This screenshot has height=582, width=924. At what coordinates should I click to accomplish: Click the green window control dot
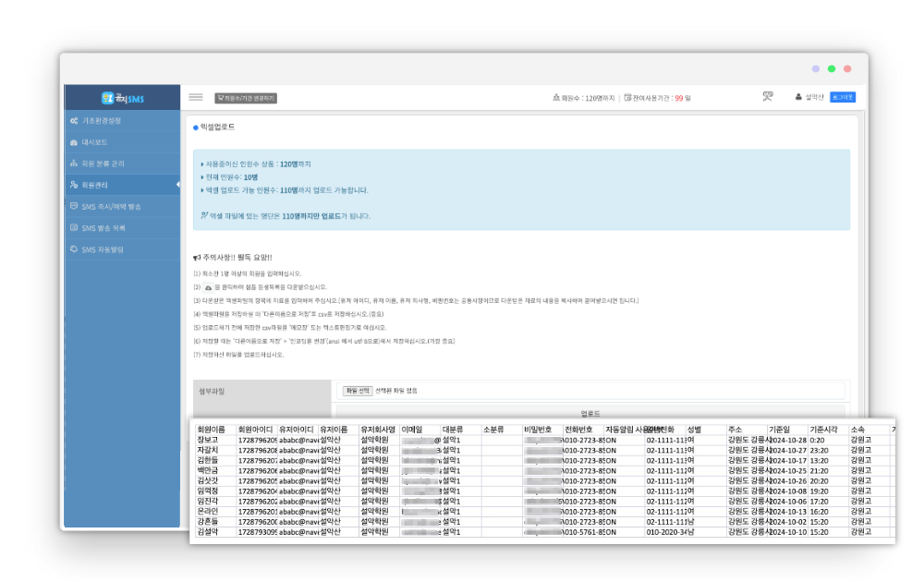832,69
